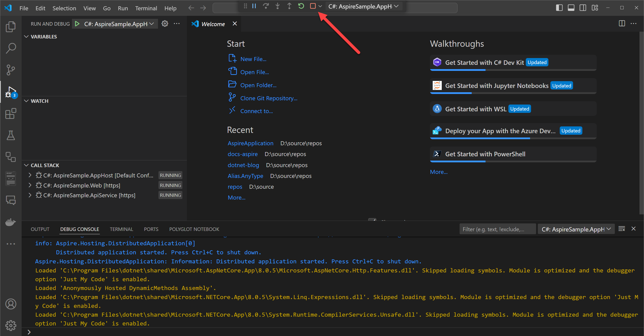Switch to the TERMINAL tab
This screenshot has height=336, width=644.
[122, 229]
